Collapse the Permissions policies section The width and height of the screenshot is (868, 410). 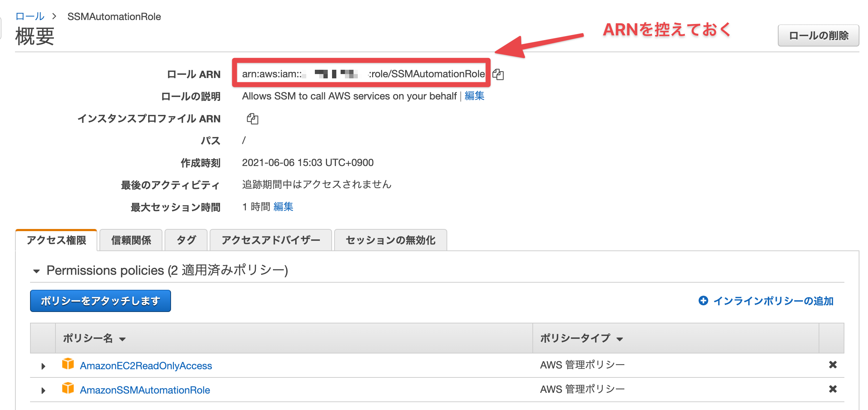coord(36,271)
